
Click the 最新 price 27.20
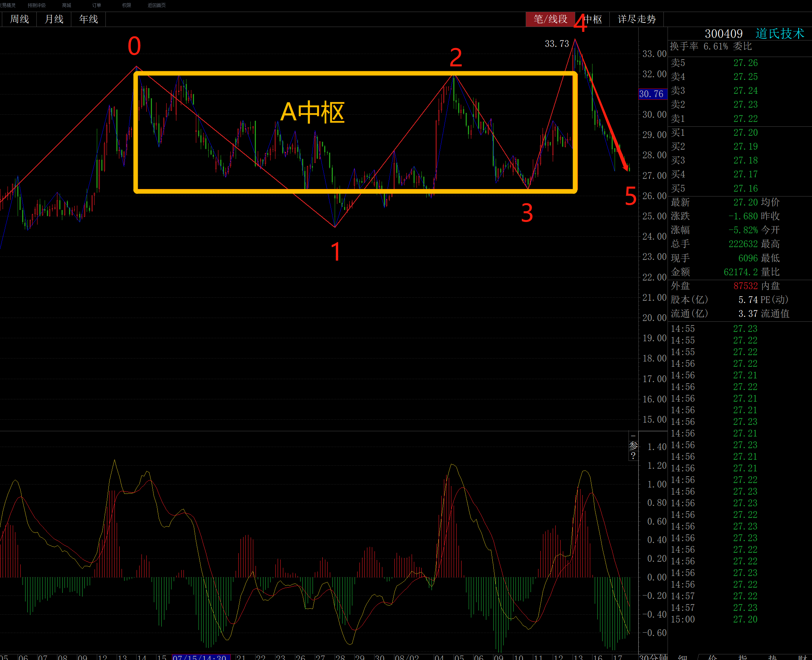(x=746, y=202)
